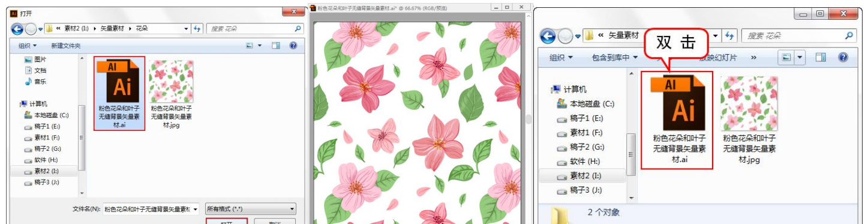Viewport: 868px width, 224px height.
Task: Click Open dialog sidebar scroll-up arrow
Action: click(x=82, y=59)
